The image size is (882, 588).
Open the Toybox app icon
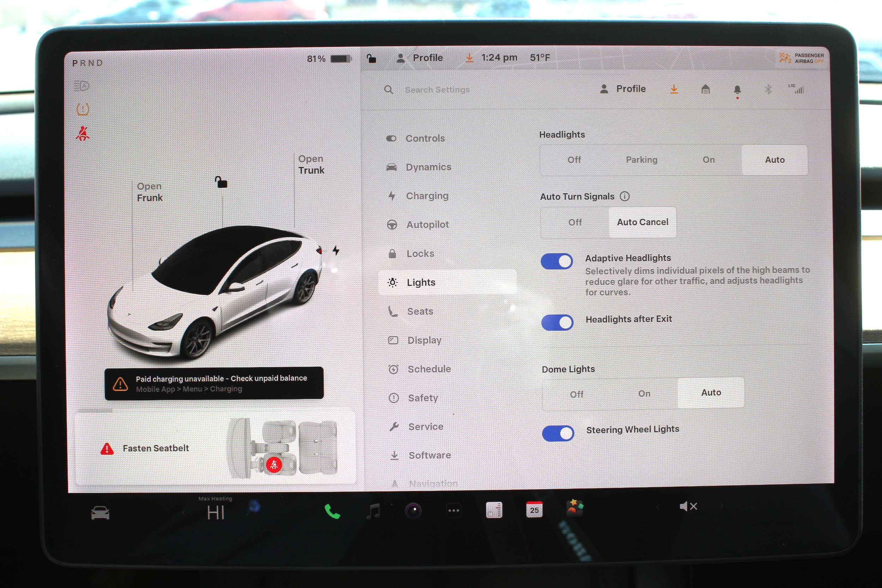[574, 509]
